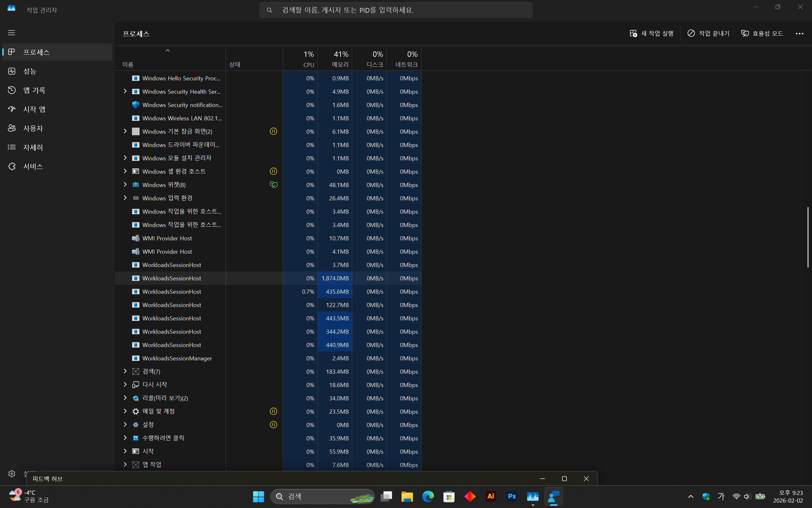Expand 다시 시작 process group
Screen dimensions: 812x508
(x=125, y=385)
